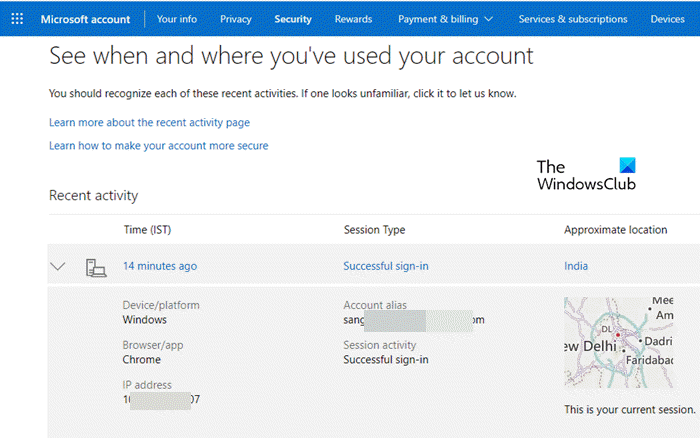Open the Your info tab
Screen dimensions: 700x438
click(x=176, y=19)
